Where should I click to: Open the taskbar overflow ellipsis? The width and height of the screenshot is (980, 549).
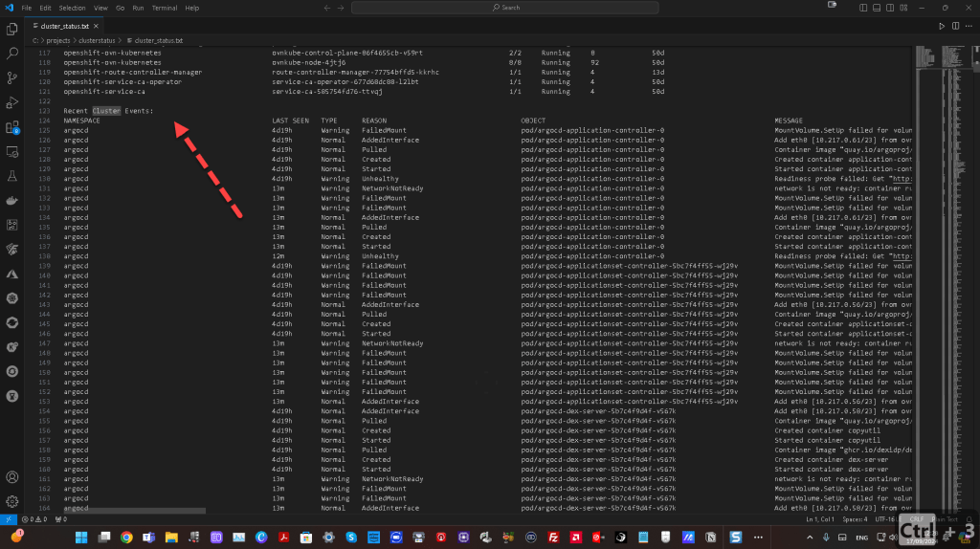pos(758,538)
